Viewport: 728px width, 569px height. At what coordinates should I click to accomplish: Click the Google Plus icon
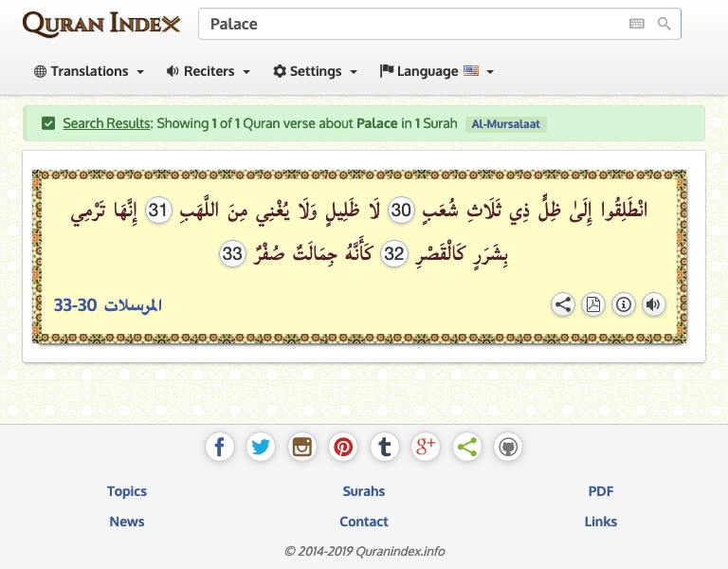pos(426,447)
